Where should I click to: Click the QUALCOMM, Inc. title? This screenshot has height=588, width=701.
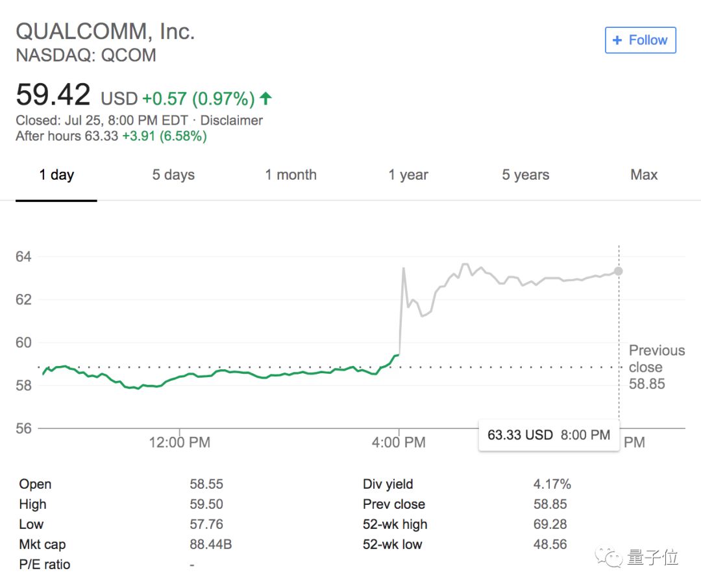(x=106, y=31)
